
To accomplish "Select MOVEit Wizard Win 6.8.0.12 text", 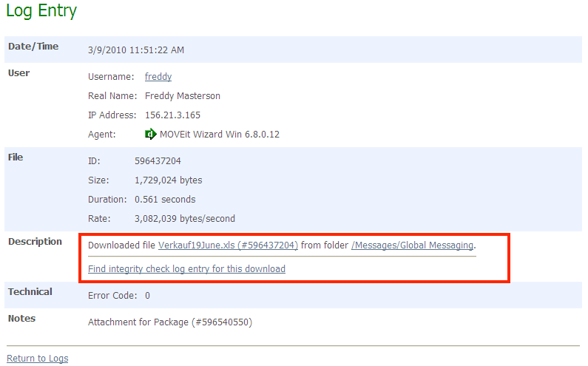I will click(x=220, y=135).
